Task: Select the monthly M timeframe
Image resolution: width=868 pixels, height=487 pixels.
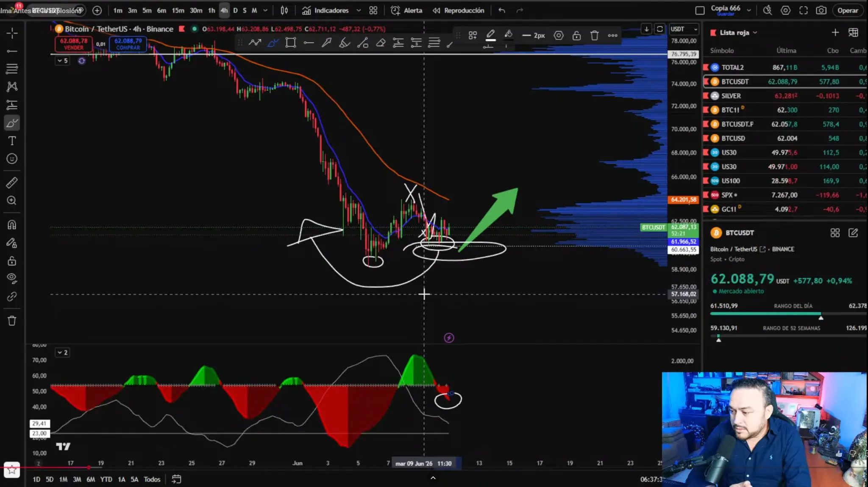Action: pos(254,10)
